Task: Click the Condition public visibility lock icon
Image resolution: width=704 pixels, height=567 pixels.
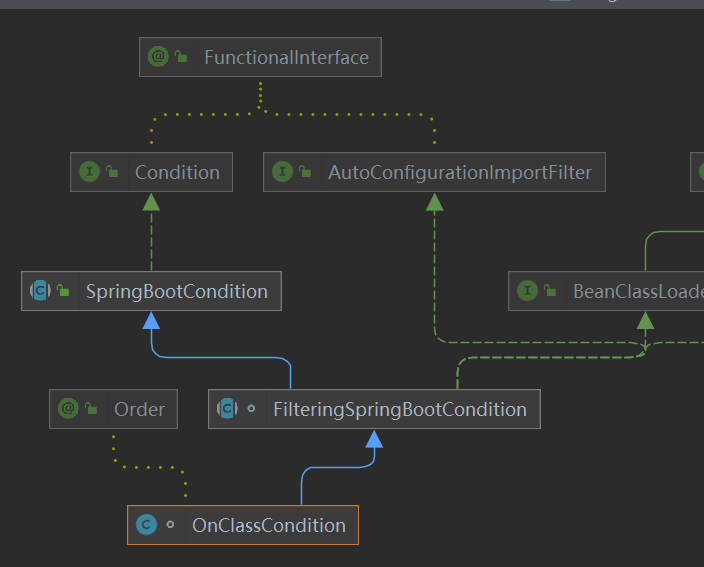Action: click(112, 171)
